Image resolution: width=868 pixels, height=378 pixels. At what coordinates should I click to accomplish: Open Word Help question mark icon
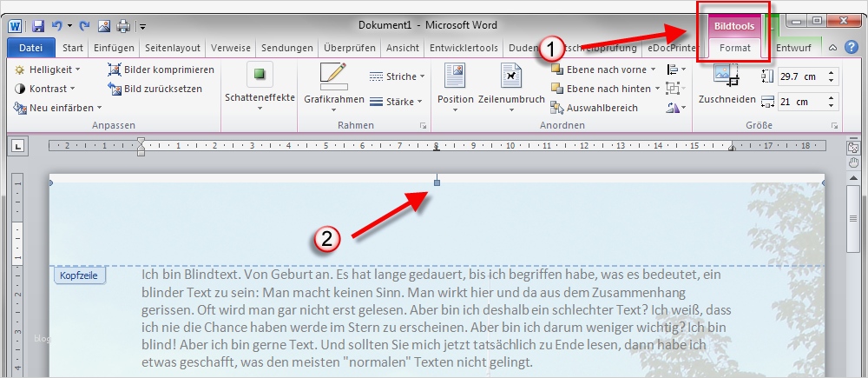[x=852, y=47]
